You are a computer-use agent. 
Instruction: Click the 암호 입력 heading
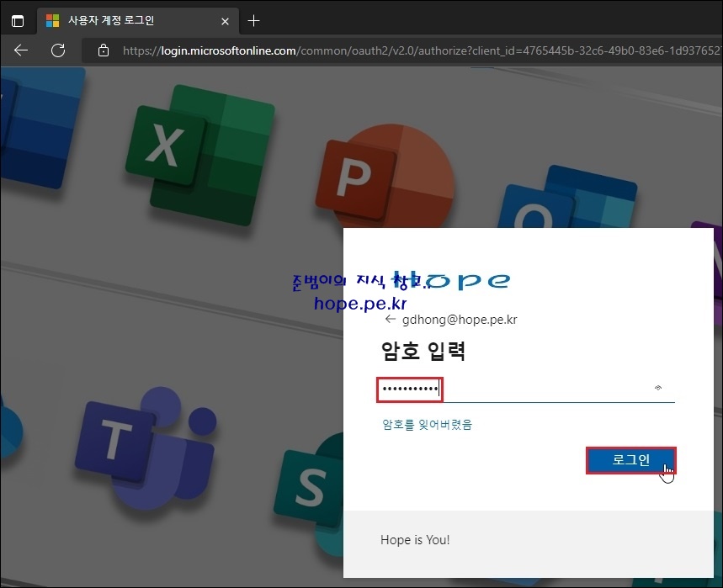tap(423, 351)
